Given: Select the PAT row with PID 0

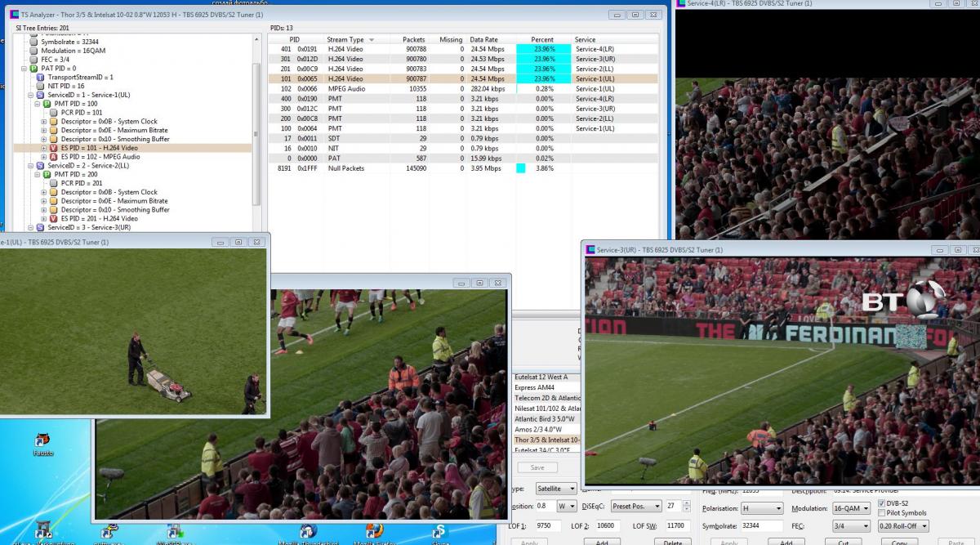Looking at the screenshot, I should [x=463, y=159].
